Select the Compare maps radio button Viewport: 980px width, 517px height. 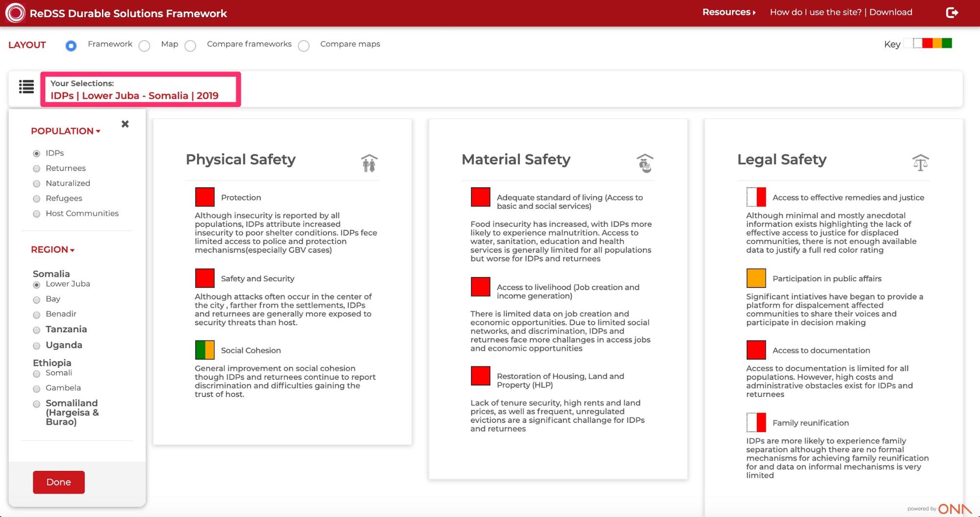(x=304, y=46)
